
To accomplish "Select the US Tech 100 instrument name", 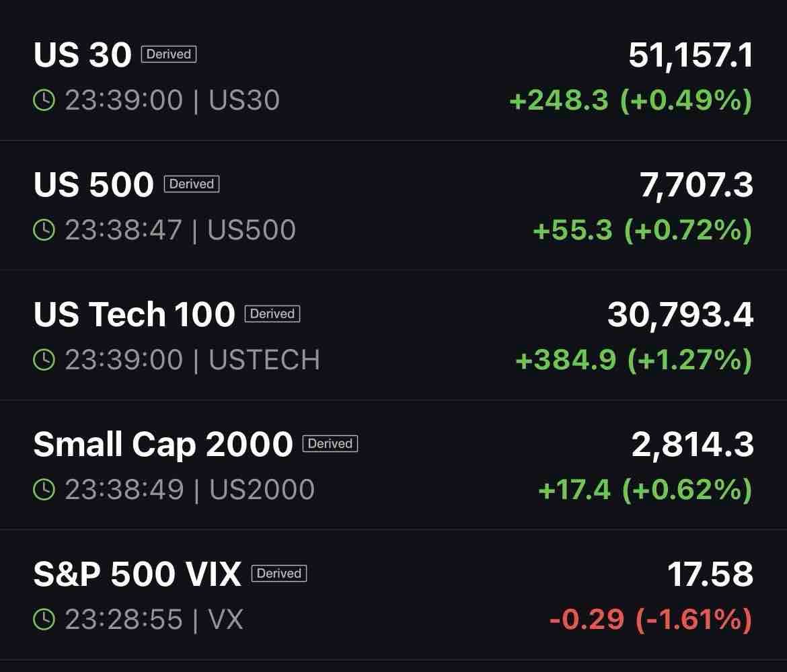I will point(134,315).
